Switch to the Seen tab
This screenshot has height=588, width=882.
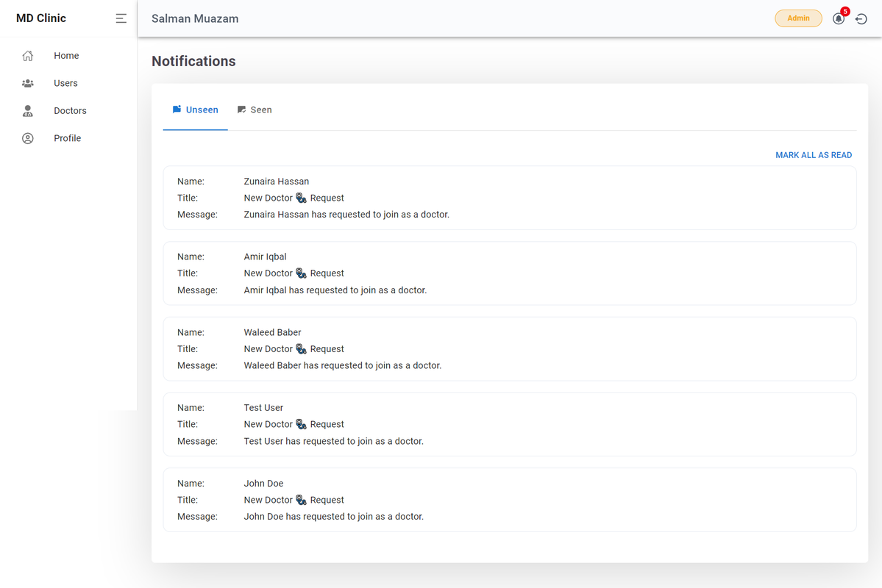pos(255,110)
